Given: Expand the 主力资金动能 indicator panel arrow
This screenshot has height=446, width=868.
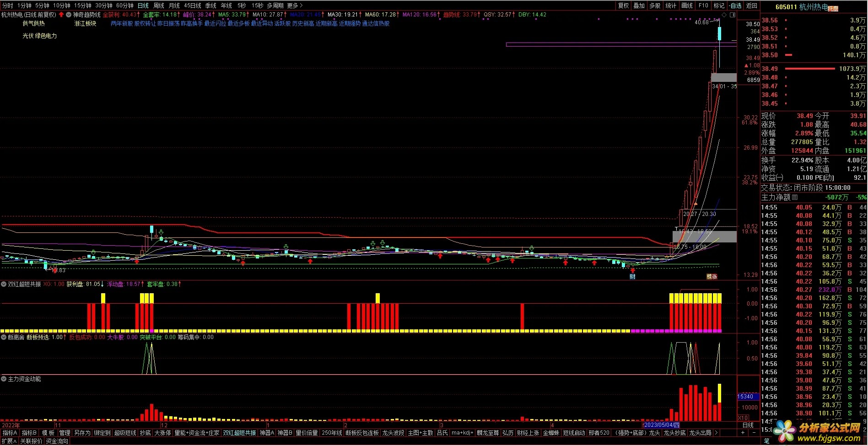Looking at the screenshot, I should (x=4, y=379).
